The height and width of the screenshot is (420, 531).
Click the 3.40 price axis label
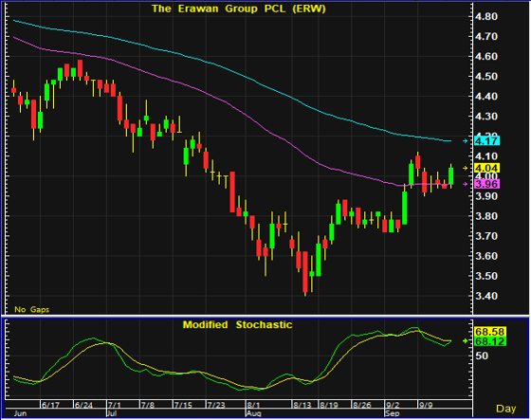pos(486,296)
